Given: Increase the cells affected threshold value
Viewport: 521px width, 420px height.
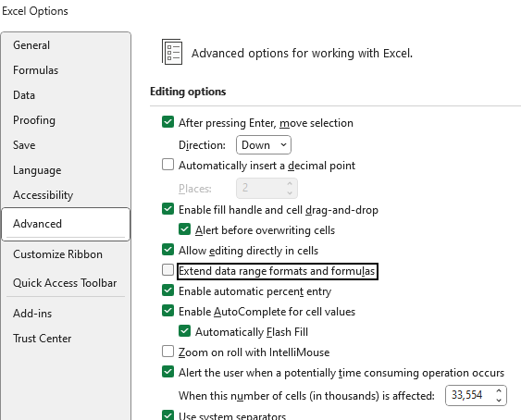Looking at the screenshot, I should tap(499, 391).
